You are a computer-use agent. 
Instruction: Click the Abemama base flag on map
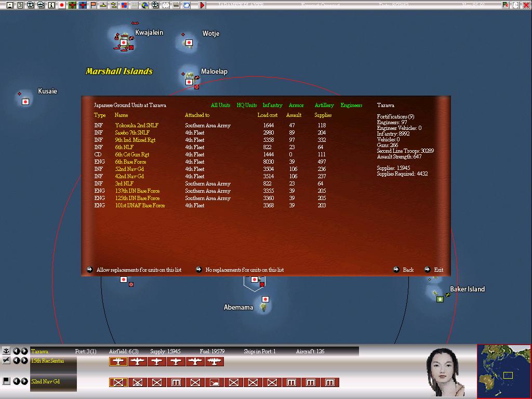click(x=265, y=299)
